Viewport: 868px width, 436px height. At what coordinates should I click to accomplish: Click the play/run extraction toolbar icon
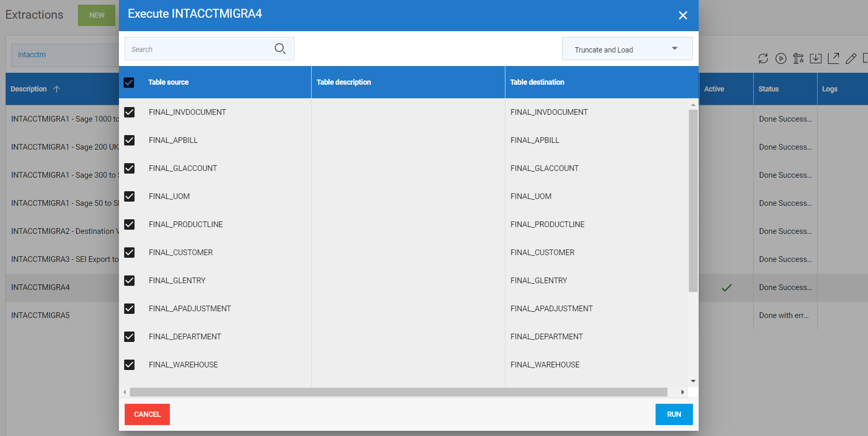(780, 59)
